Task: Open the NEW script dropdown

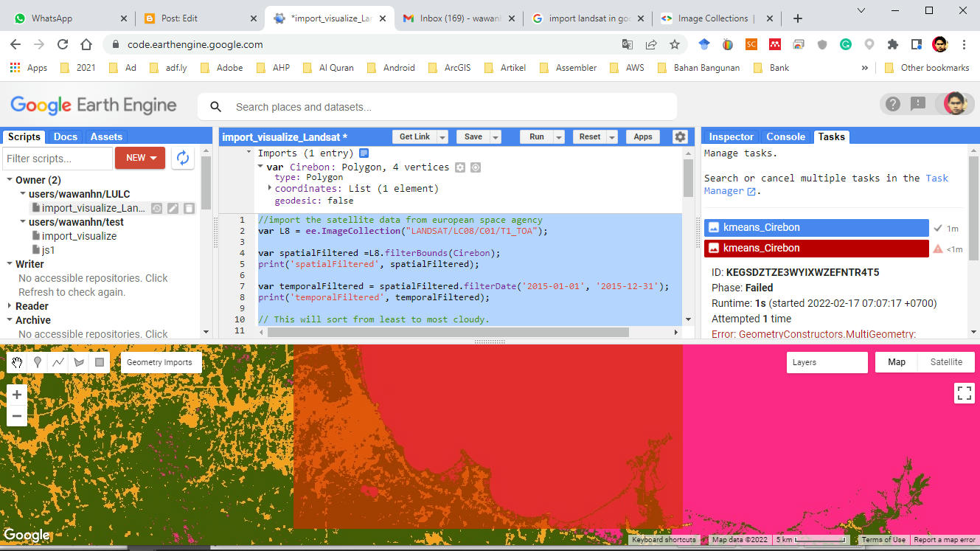Action: (140, 158)
